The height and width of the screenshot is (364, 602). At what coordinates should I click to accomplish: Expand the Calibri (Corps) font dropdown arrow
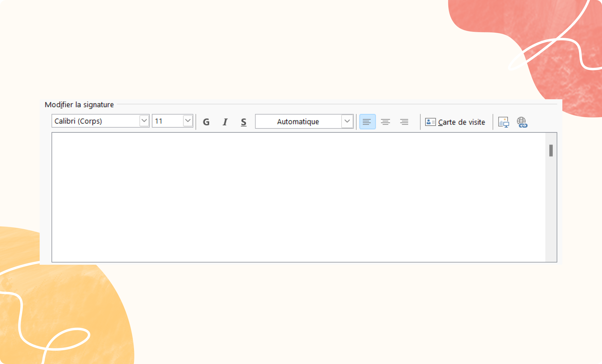click(x=144, y=121)
